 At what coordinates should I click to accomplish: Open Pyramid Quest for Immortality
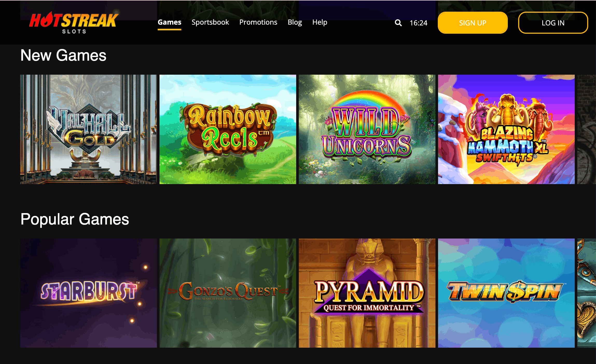point(367,293)
